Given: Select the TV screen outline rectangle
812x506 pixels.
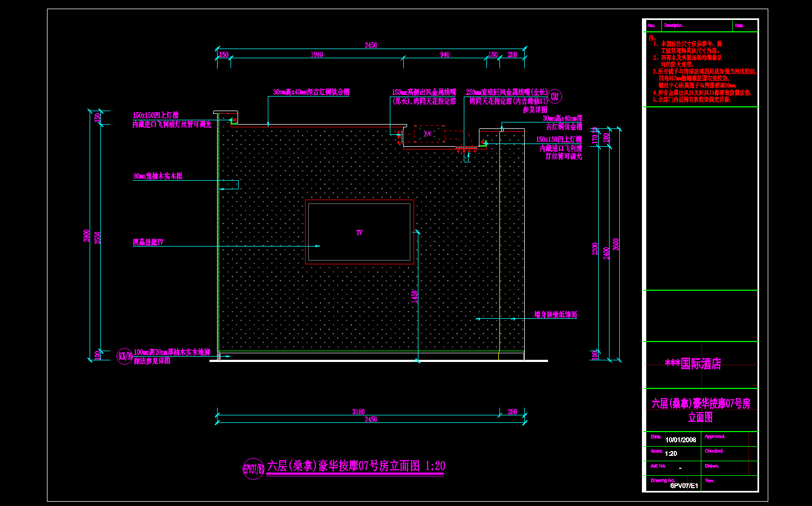Looking at the screenshot, I should tap(360, 232).
